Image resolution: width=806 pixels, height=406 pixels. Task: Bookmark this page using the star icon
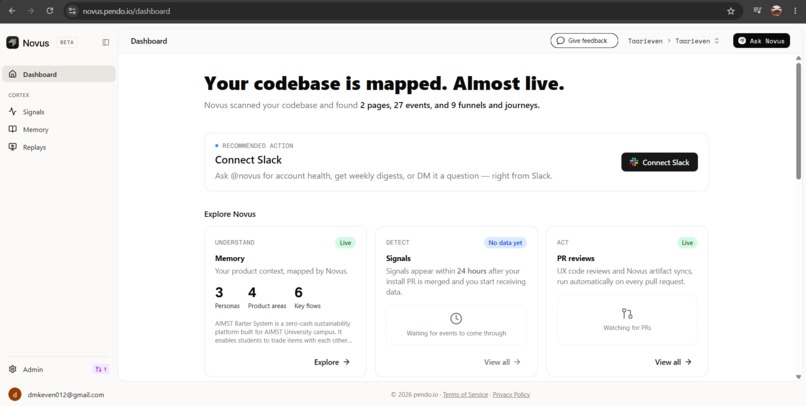click(730, 11)
